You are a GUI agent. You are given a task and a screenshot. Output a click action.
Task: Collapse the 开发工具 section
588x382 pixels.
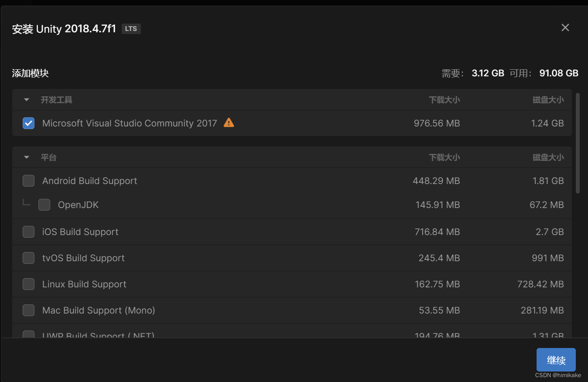pos(26,99)
